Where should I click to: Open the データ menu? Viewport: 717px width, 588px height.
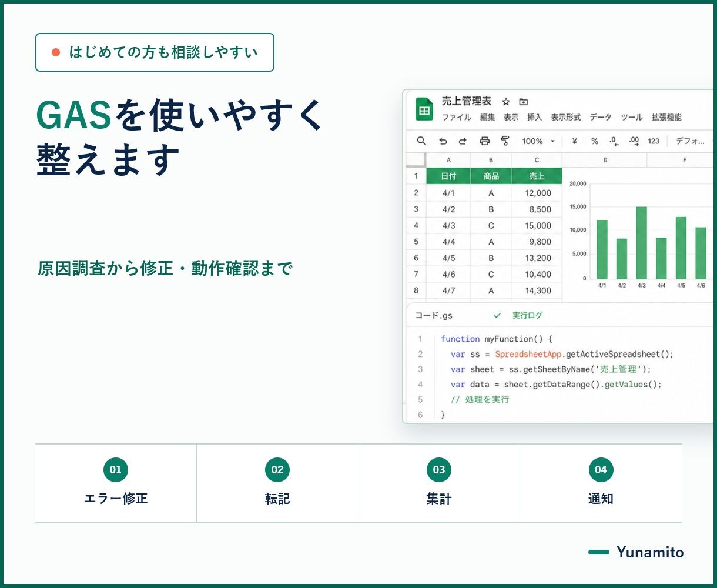(x=601, y=118)
